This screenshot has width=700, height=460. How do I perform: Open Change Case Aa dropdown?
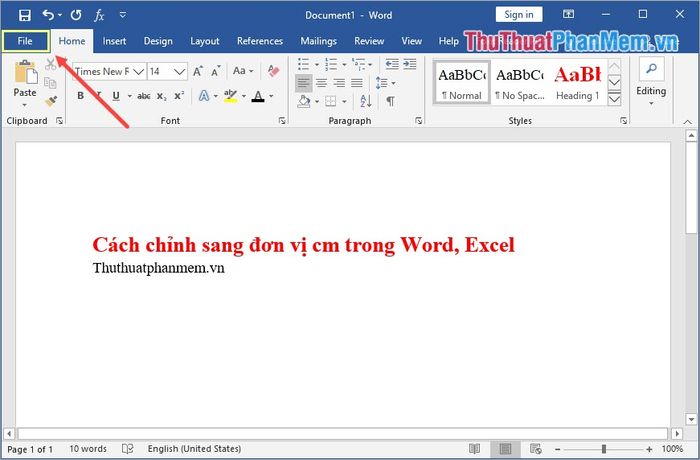click(243, 71)
